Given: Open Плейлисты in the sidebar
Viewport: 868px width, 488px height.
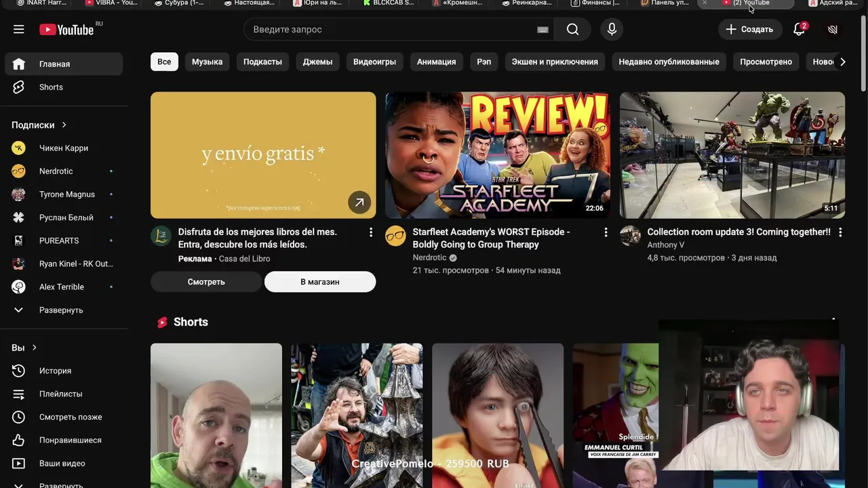Looking at the screenshot, I should (x=64, y=394).
